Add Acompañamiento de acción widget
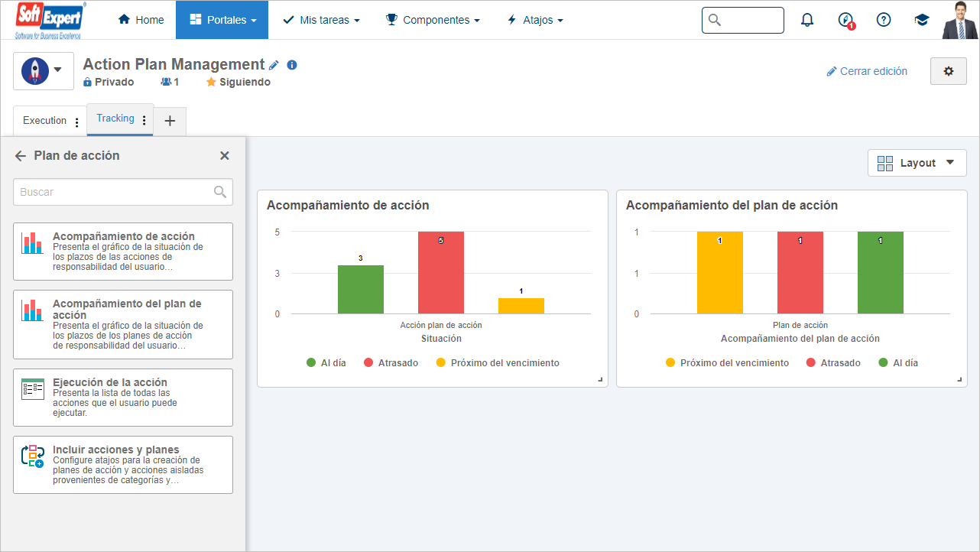The width and height of the screenshot is (980, 552). (x=123, y=252)
